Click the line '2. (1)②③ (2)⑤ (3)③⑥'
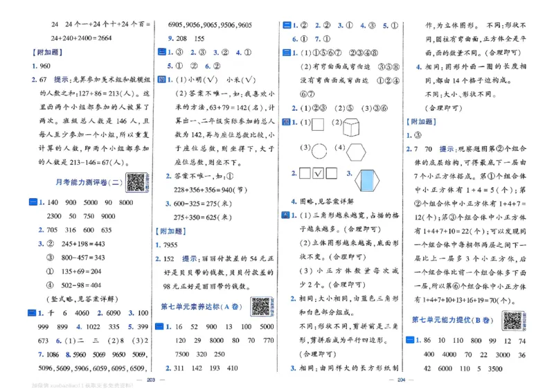Image resolution: width=554 pixels, height=392 pixels. pos(339,109)
